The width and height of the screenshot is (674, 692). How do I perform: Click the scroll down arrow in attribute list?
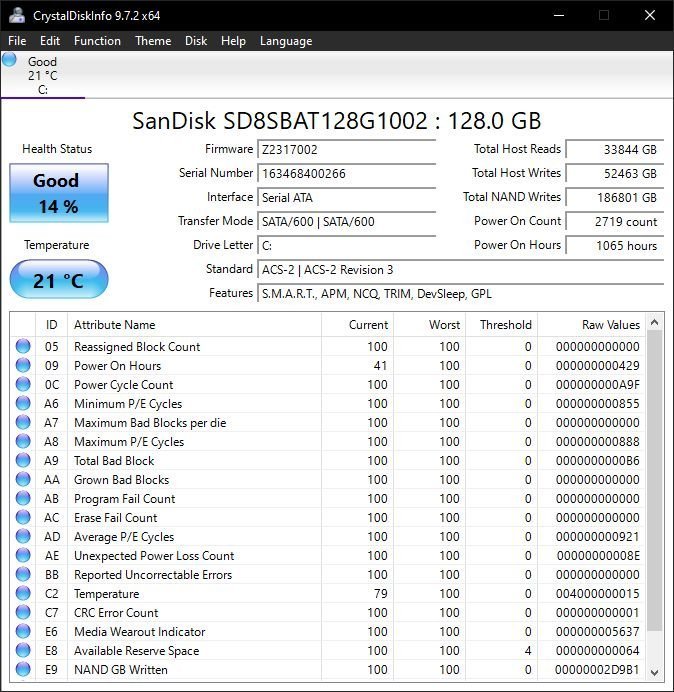tap(655, 671)
